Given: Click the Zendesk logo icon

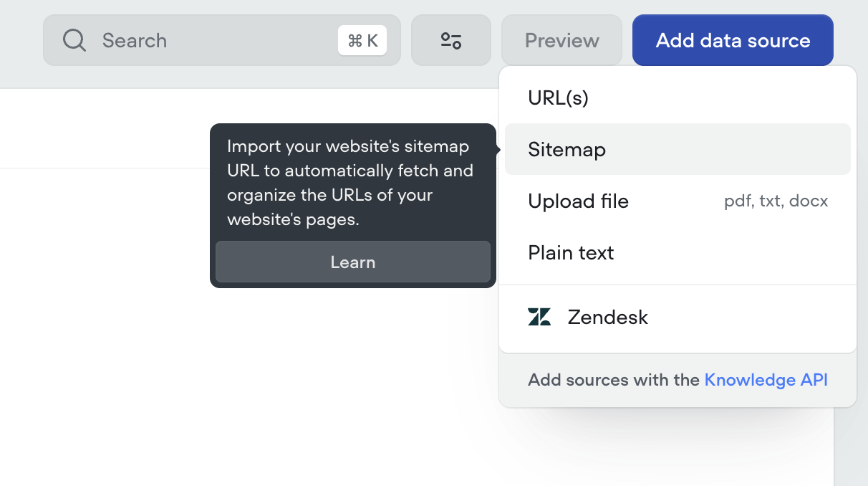Looking at the screenshot, I should pos(539,317).
